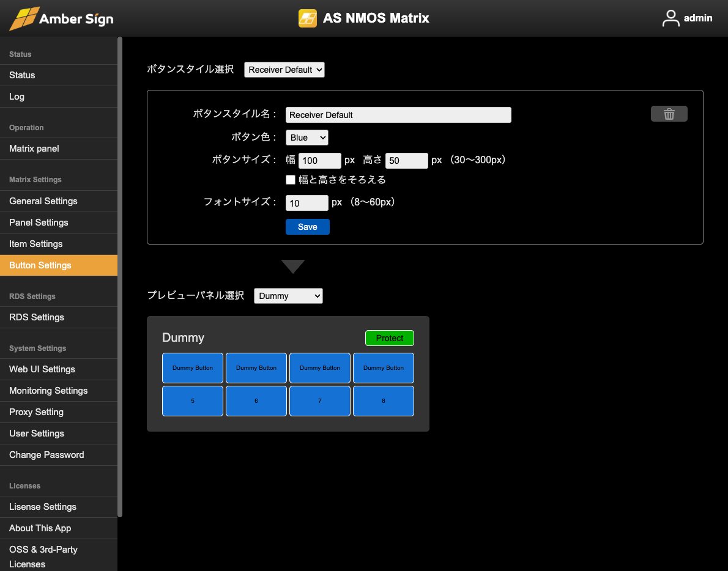Open Web UI Settings page
The height and width of the screenshot is (571, 728).
click(42, 369)
